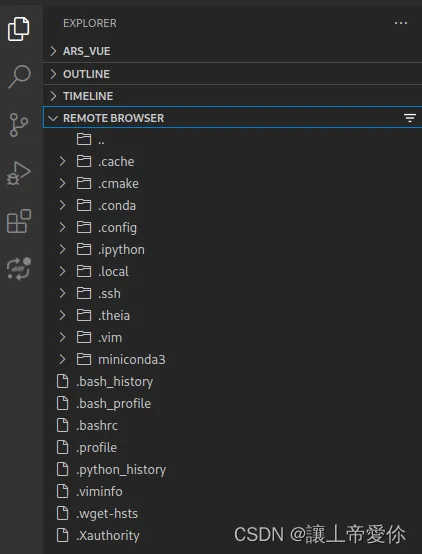Open the diff sync icon in activity bar

[x=19, y=269]
